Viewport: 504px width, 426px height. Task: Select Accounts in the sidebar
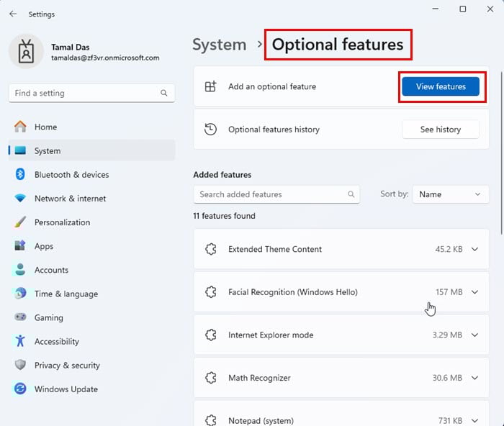pyautogui.click(x=51, y=270)
